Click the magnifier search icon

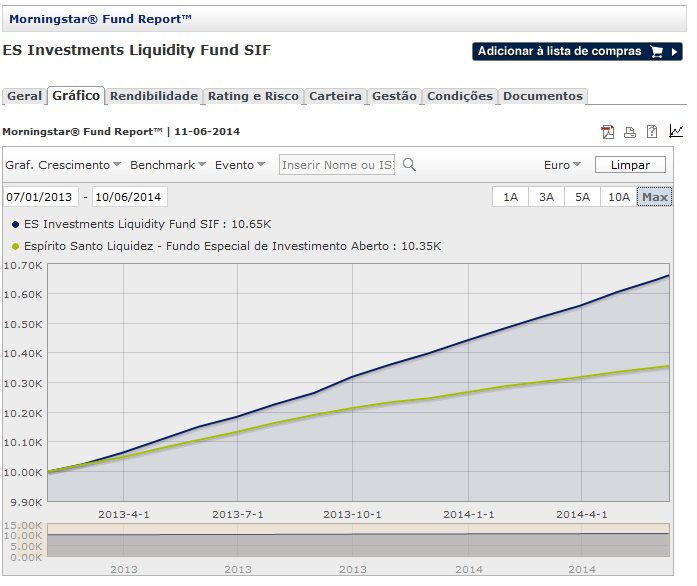(409, 165)
